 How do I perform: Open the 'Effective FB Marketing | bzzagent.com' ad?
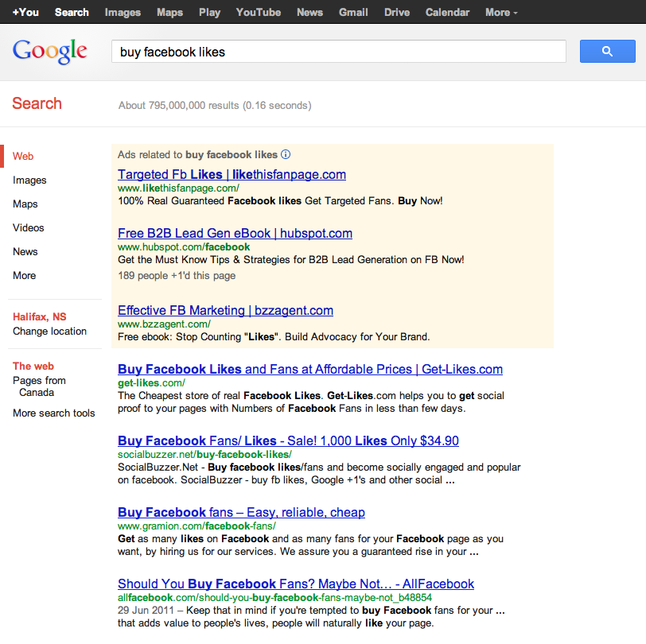(x=226, y=310)
